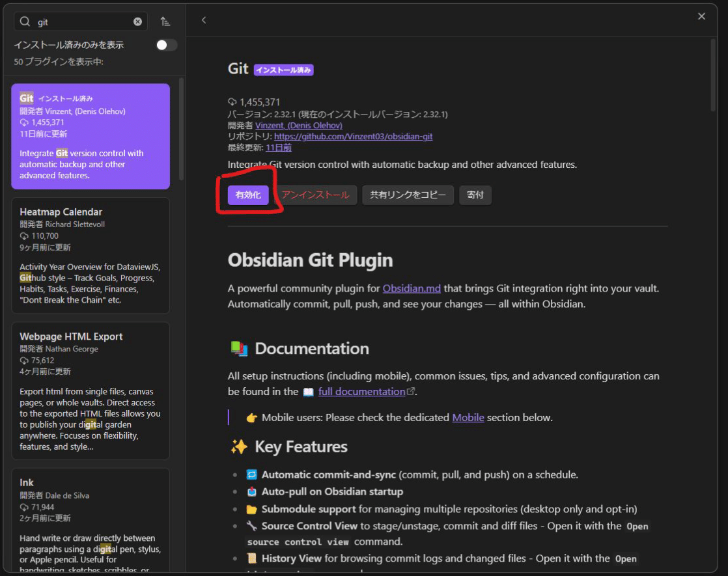The width and height of the screenshot is (728, 576).
Task: Click 共有リンクをコピー button
Action: point(408,195)
